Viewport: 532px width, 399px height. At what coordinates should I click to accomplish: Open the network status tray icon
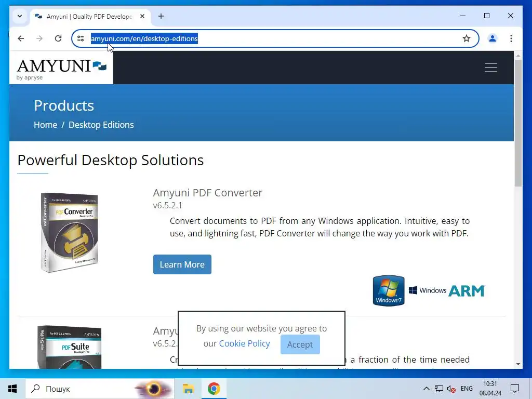point(439,389)
